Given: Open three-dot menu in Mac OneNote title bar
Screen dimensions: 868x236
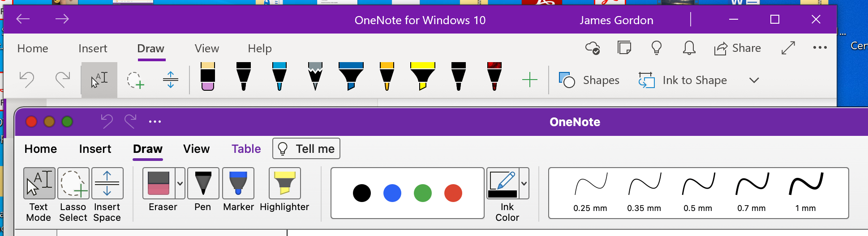Looking at the screenshot, I should click(155, 122).
